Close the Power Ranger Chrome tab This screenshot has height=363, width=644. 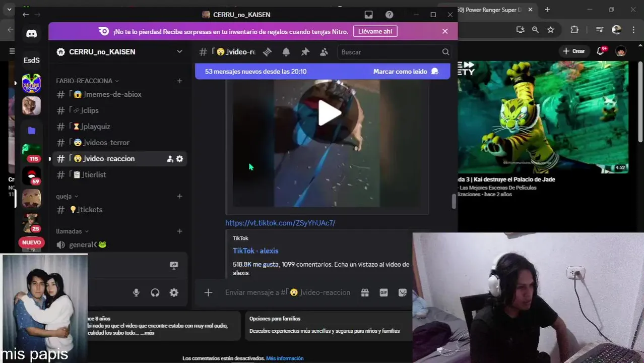pos(530,10)
